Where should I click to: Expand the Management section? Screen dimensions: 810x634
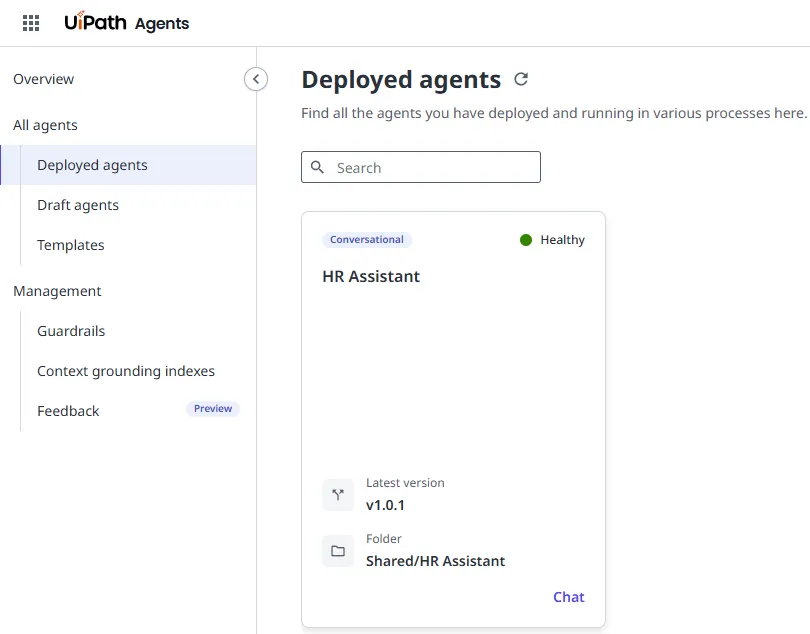57,291
